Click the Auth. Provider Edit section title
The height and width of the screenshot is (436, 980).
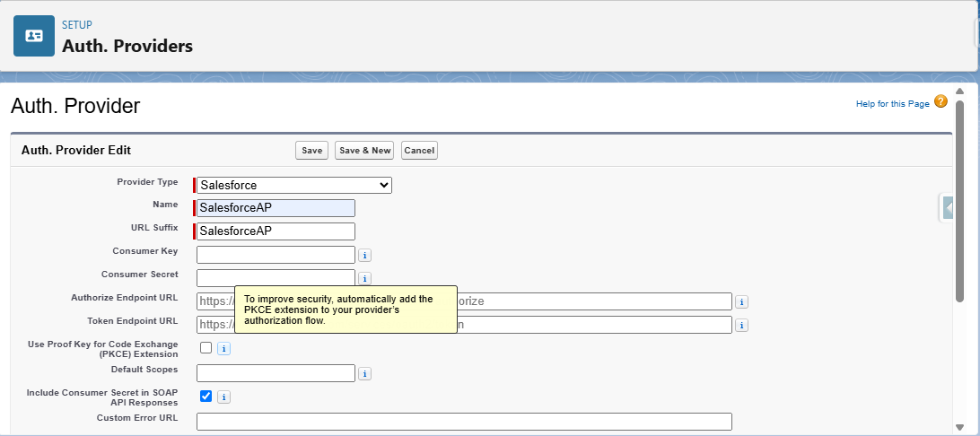point(76,151)
